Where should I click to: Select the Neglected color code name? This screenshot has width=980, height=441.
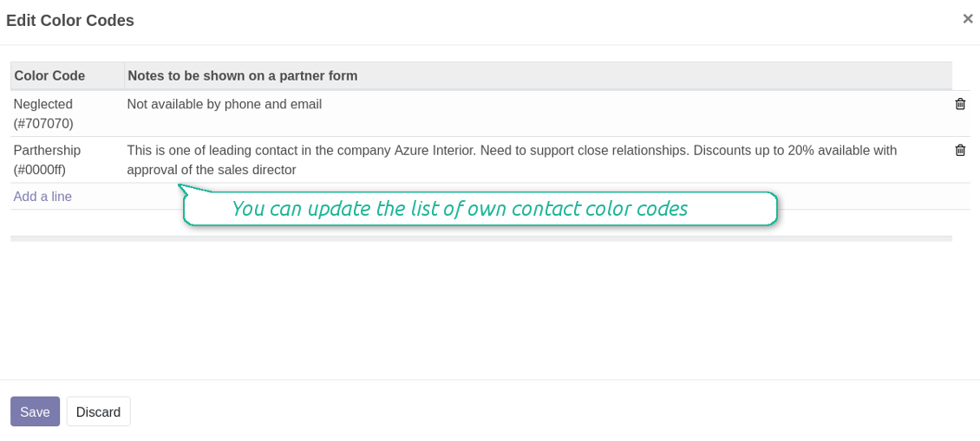click(43, 104)
